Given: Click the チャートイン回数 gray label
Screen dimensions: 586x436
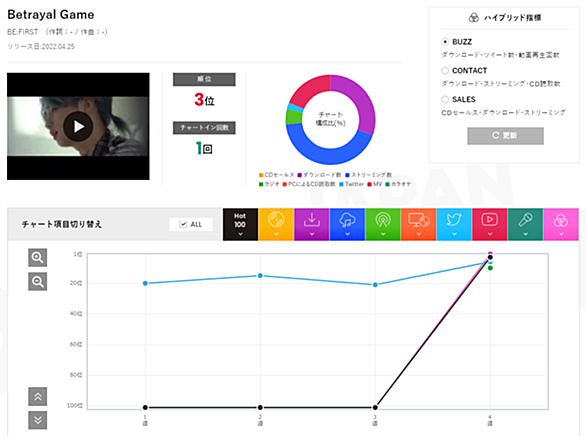Looking at the screenshot, I should (x=204, y=128).
